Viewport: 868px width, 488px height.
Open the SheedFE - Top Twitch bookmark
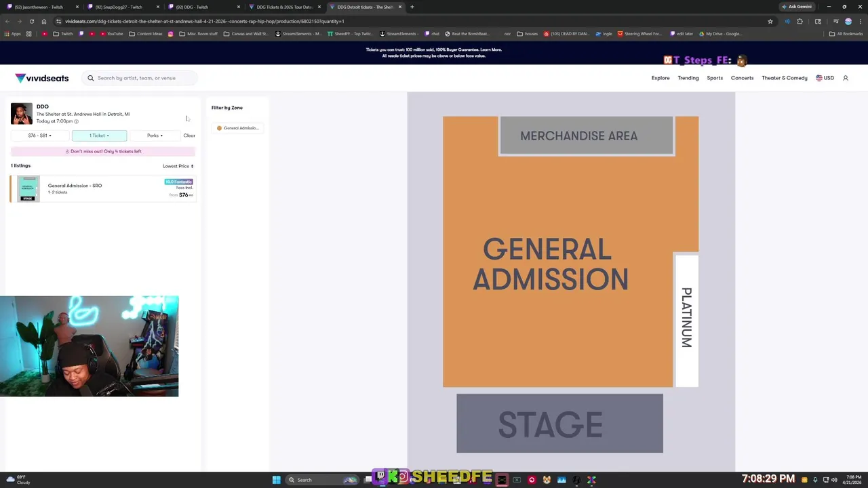tap(351, 34)
